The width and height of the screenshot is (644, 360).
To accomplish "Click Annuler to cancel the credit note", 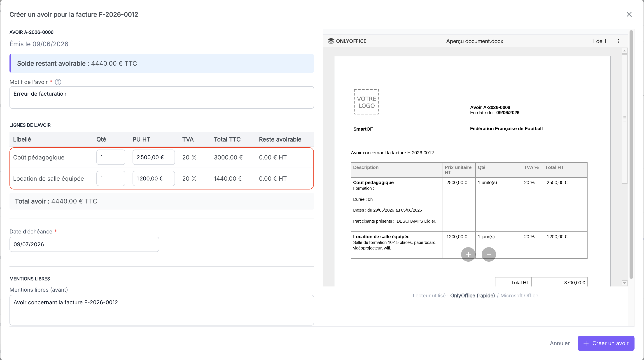I will pos(560,343).
